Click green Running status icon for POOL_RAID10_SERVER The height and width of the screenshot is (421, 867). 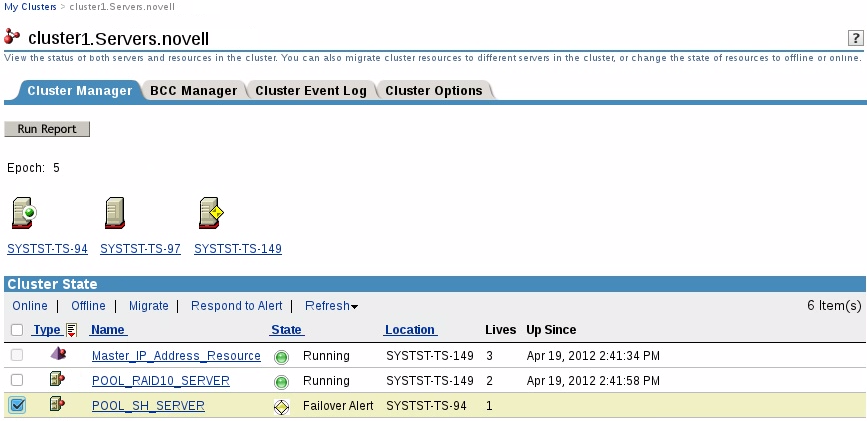(281, 382)
